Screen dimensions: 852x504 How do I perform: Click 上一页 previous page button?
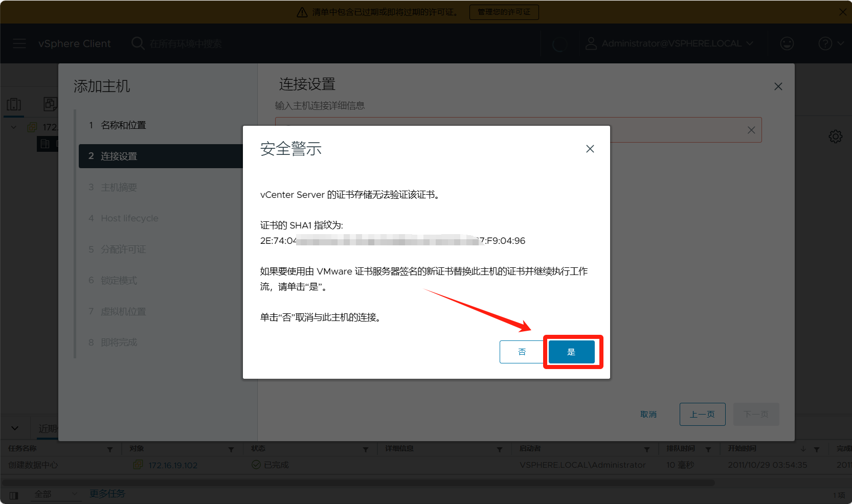pos(702,414)
